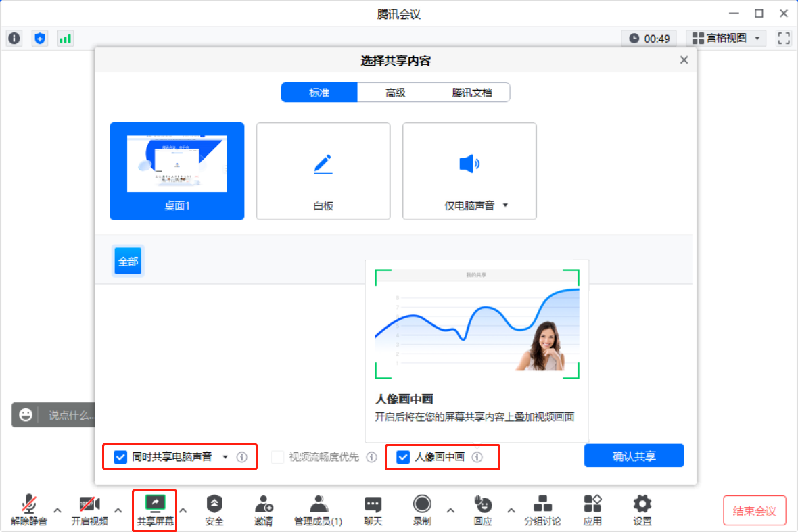Click the 共享屏幕 toolbar icon
The width and height of the screenshot is (798, 532).
(156, 510)
